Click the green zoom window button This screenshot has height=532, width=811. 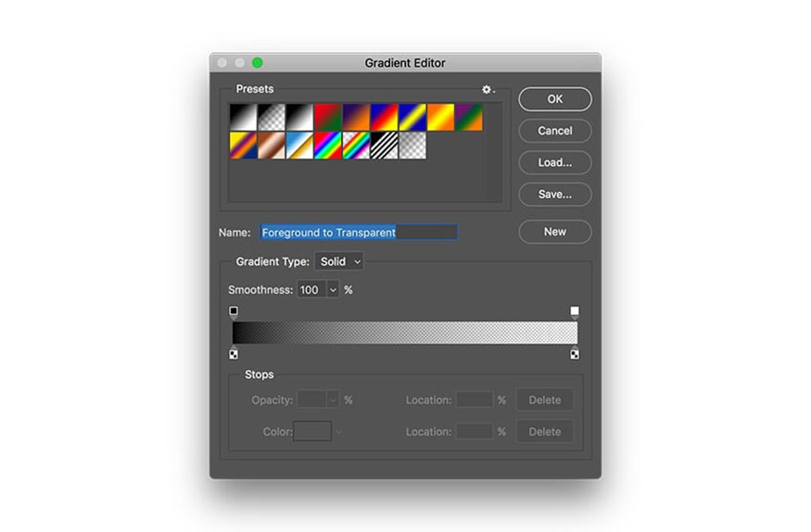point(257,62)
